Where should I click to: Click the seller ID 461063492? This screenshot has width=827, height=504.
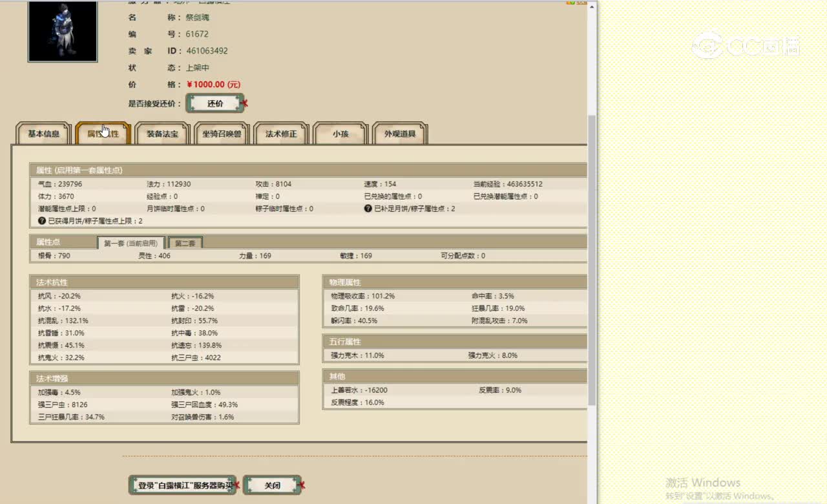[207, 51]
